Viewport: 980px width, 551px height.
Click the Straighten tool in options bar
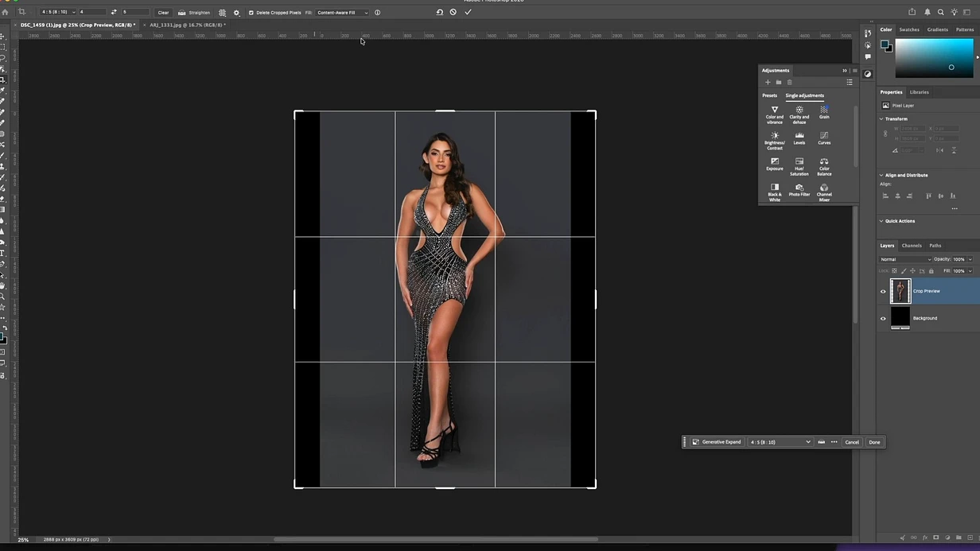pyautogui.click(x=194, y=13)
